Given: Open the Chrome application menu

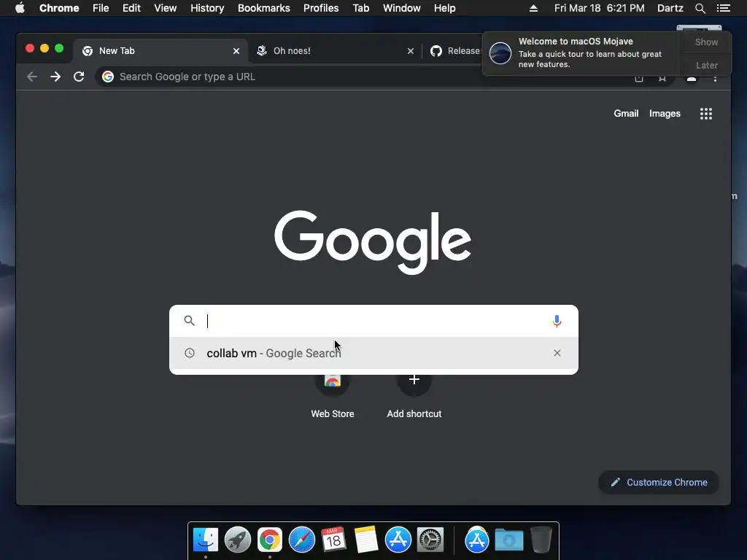Looking at the screenshot, I should coord(59,8).
